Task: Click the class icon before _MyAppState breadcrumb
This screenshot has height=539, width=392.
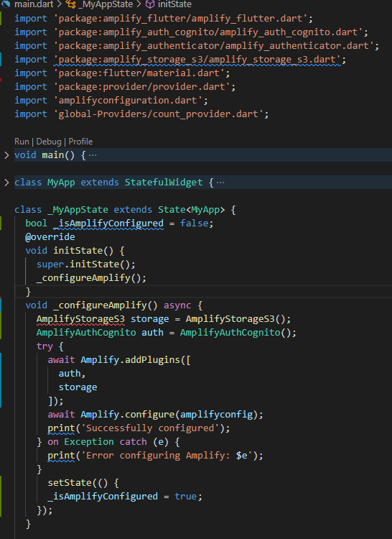Action: pyautogui.click(x=70, y=4)
